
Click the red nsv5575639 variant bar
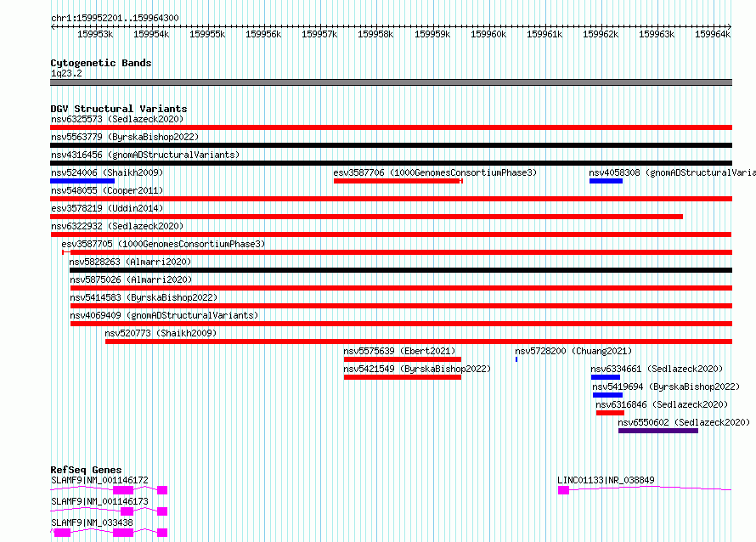pyautogui.click(x=403, y=359)
